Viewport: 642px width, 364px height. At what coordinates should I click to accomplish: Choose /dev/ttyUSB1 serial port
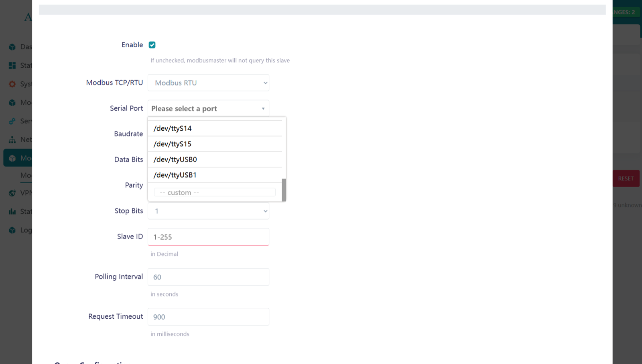(x=215, y=175)
